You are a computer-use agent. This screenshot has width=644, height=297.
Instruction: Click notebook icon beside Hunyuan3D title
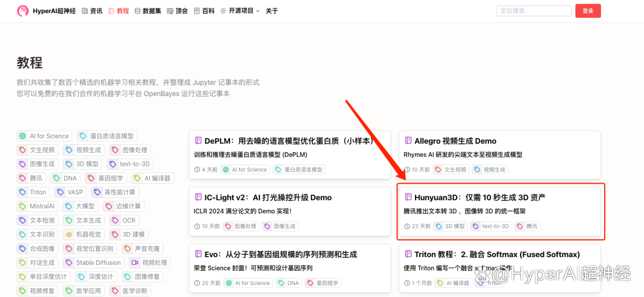[x=408, y=197]
